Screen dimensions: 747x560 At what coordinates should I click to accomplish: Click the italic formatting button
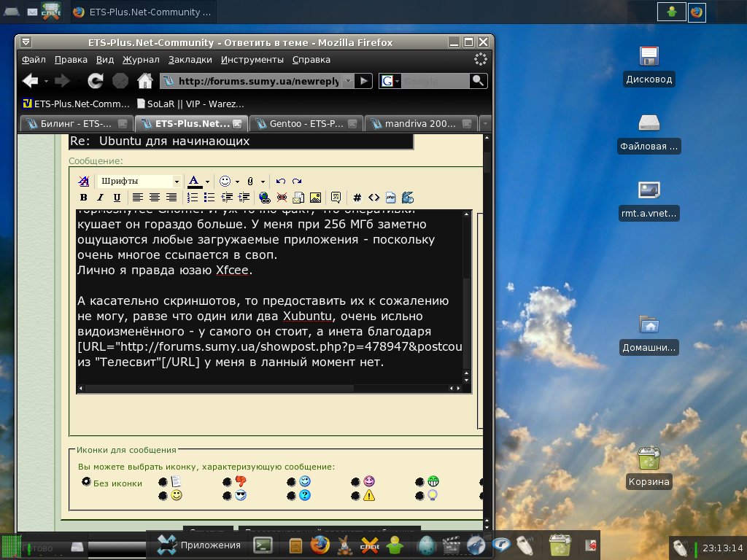click(100, 198)
